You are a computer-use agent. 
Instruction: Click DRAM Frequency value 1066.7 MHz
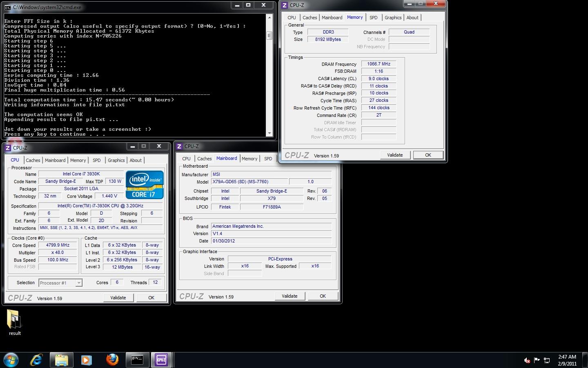[x=379, y=64]
